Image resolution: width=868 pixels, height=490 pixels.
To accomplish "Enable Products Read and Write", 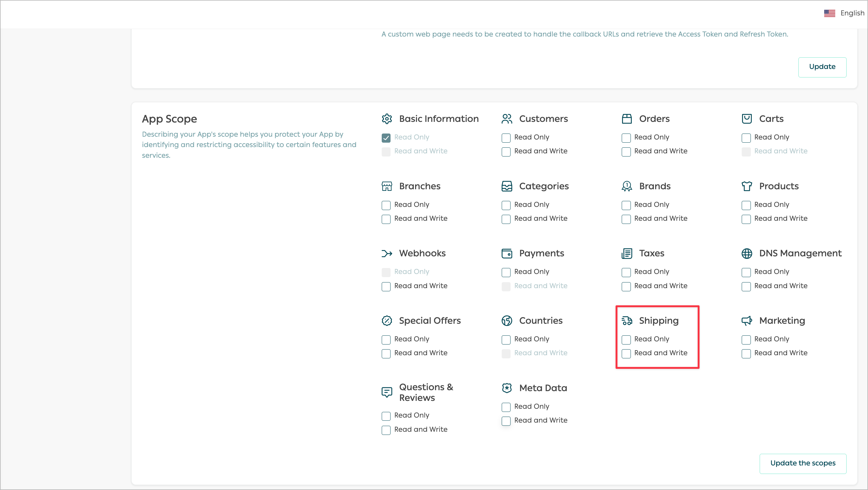I will pyautogui.click(x=746, y=219).
